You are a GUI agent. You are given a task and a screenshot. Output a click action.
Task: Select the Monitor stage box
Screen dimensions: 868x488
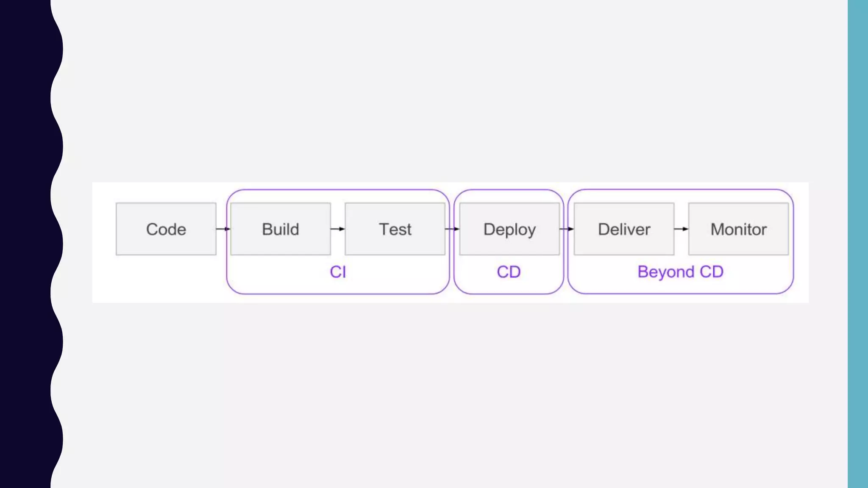[738, 229]
